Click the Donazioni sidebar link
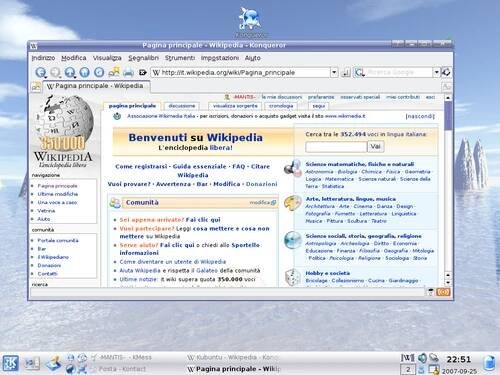The height and width of the screenshot is (375, 500). tap(49, 265)
